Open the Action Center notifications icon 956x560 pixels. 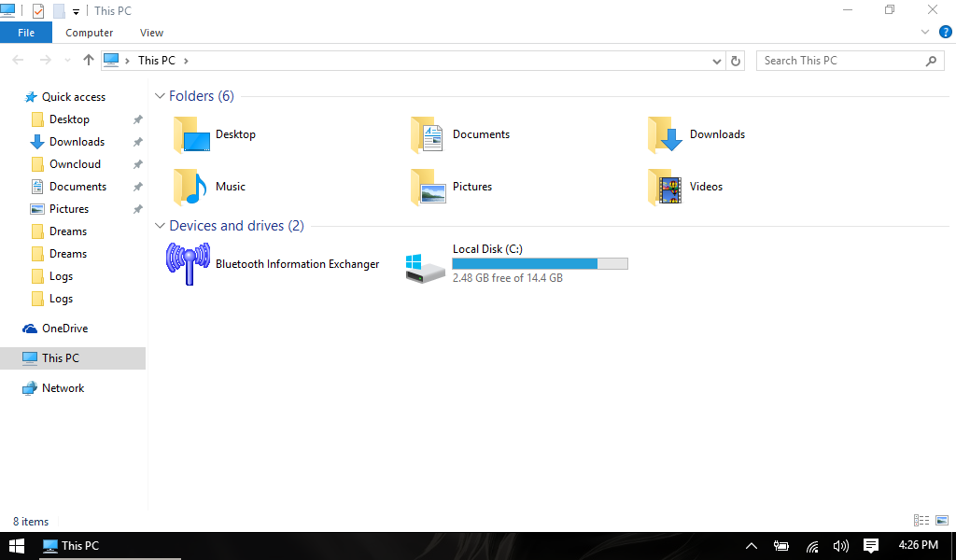coord(871,546)
